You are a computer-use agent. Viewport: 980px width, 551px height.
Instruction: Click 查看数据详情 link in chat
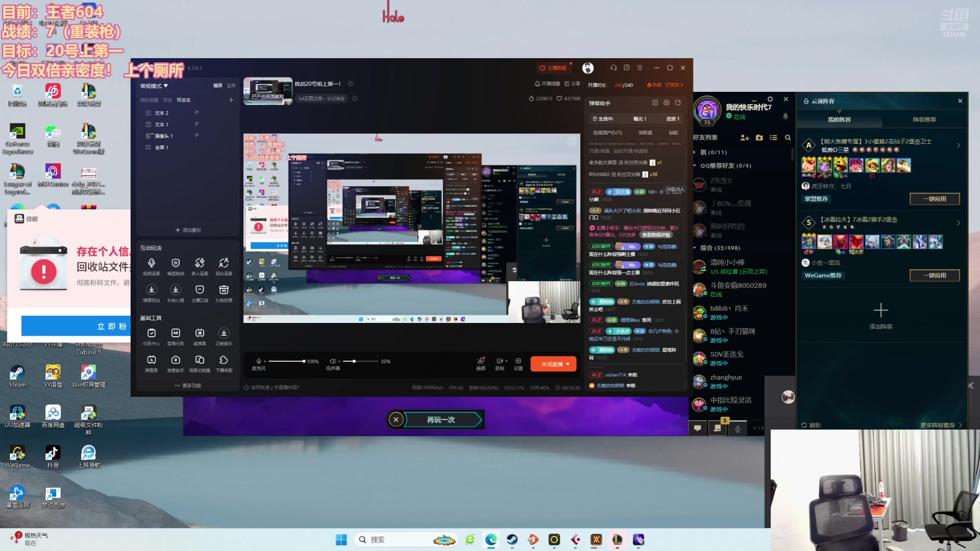tap(656, 235)
